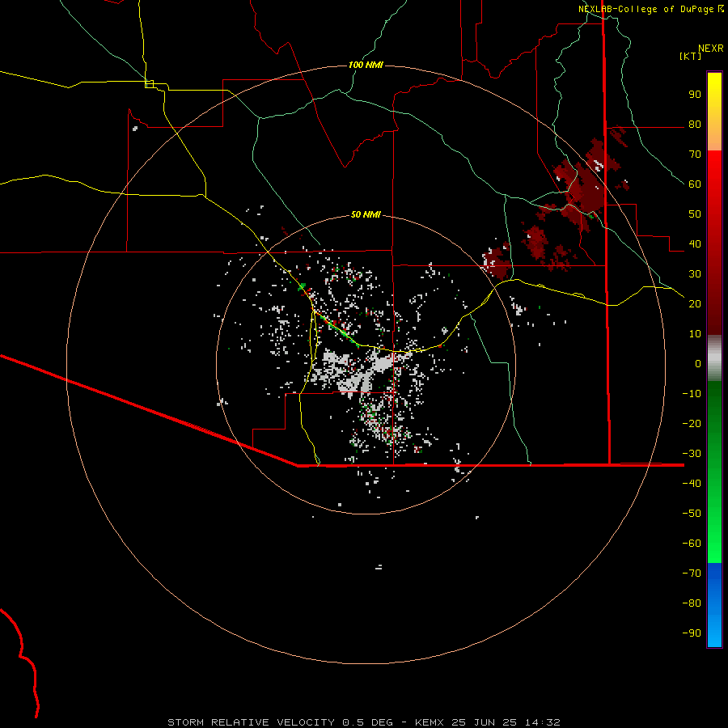The height and width of the screenshot is (728, 728).
Task: Click the 50 knots scale label
Action: 695,214
